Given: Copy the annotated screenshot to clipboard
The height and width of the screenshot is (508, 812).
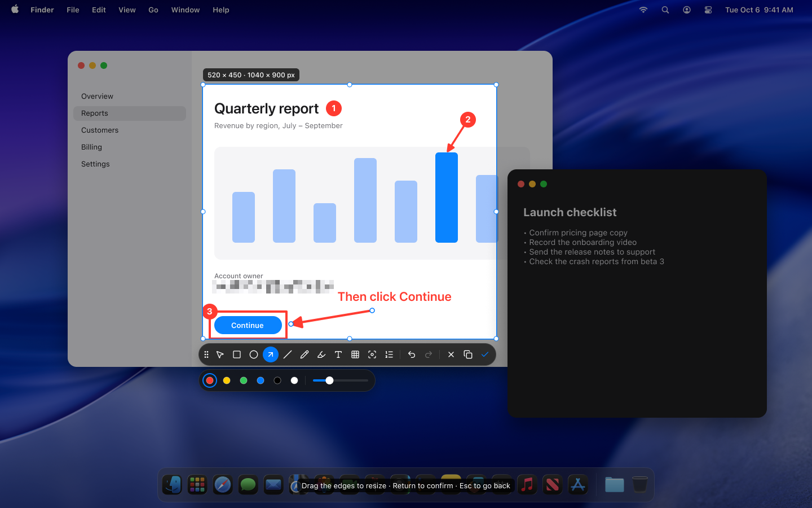Looking at the screenshot, I should click(x=468, y=354).
